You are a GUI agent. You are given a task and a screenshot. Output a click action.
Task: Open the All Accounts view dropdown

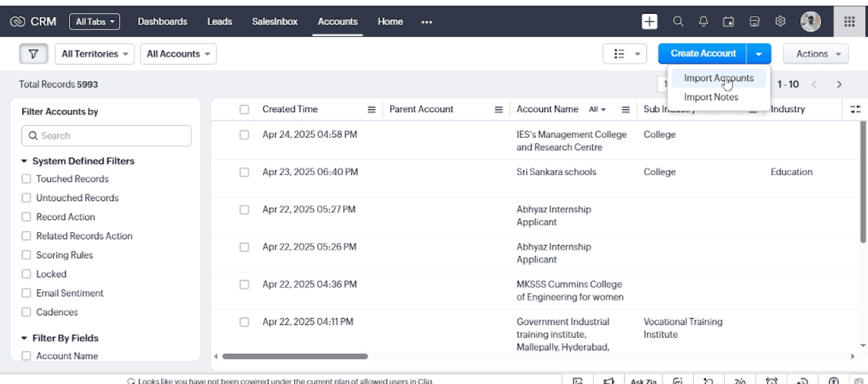click(178, 54)
